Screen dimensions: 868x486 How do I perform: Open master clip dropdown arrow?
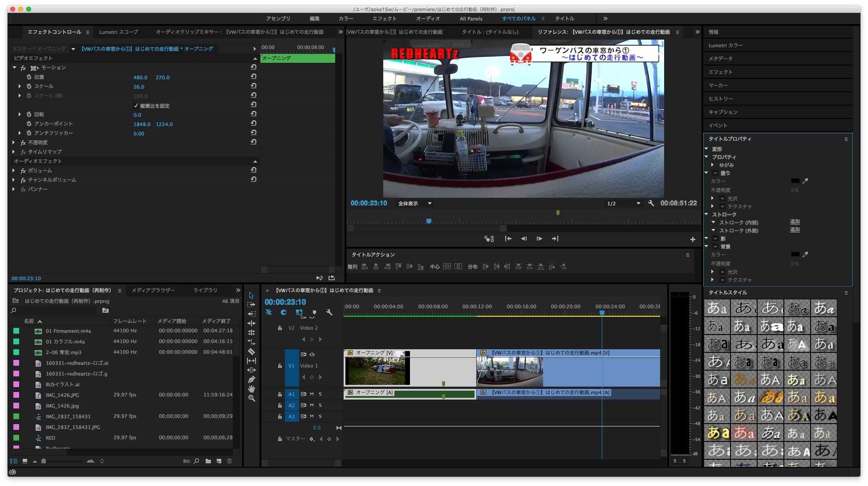(x=73, y=49)
